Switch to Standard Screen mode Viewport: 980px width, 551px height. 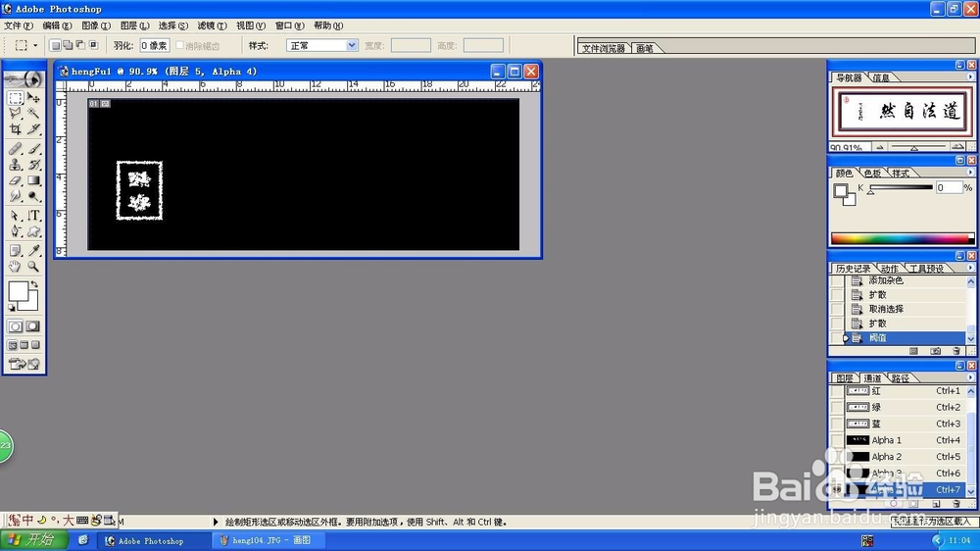point(13,345)
